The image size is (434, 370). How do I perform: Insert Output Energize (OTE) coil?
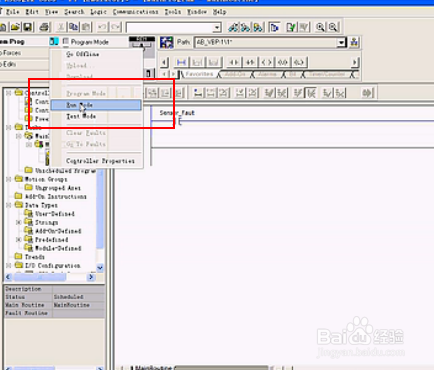point(267,62)
